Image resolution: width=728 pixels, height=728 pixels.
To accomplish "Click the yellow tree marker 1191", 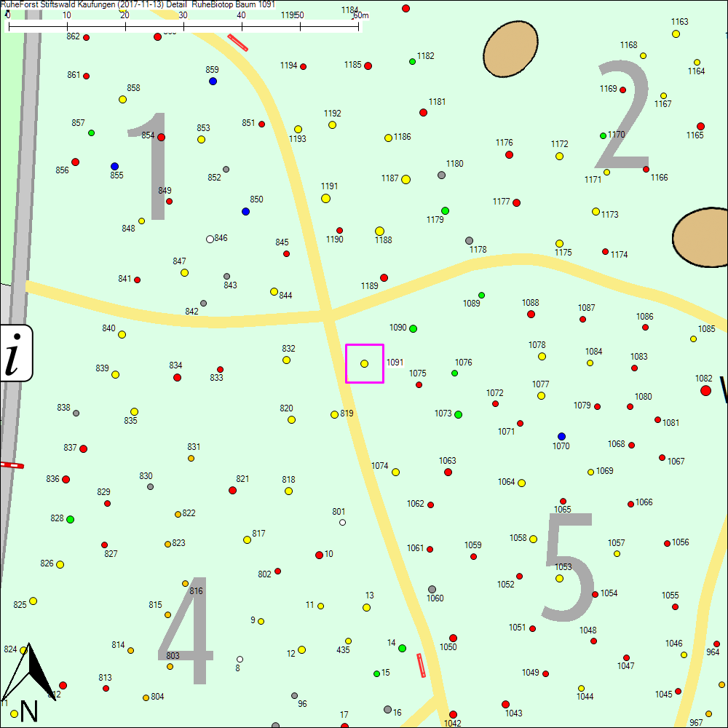I will coord(325,199).
